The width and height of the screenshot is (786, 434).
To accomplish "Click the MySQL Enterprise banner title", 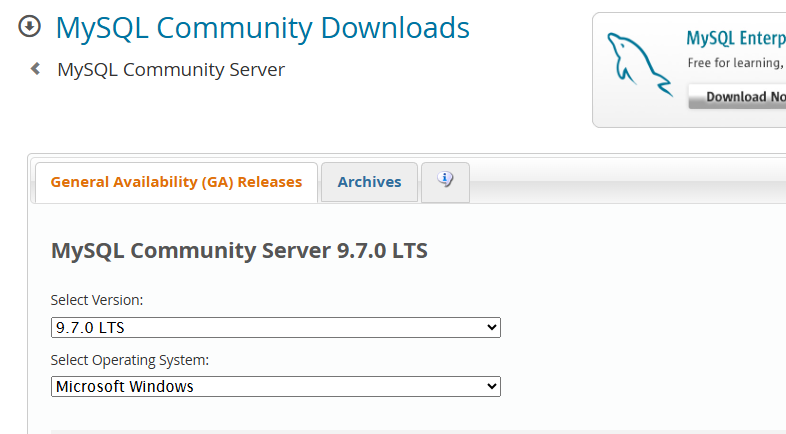I will click(x=736, y=38).
